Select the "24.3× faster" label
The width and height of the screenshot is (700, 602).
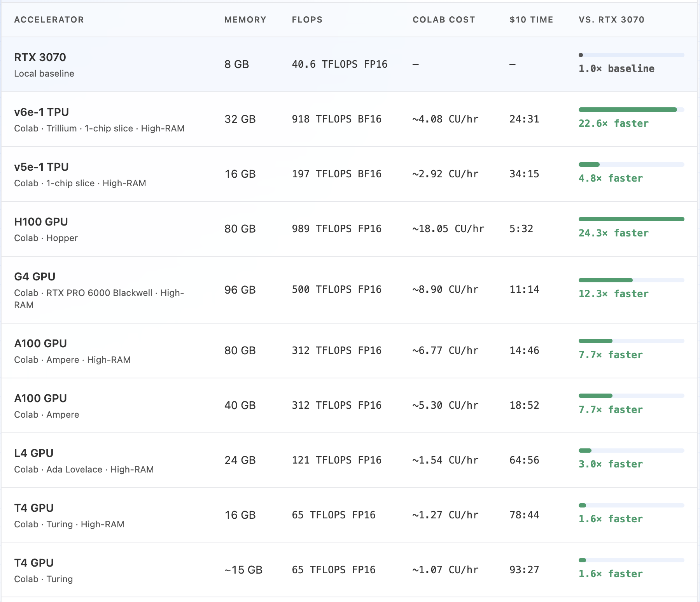(x=613, y=233)
